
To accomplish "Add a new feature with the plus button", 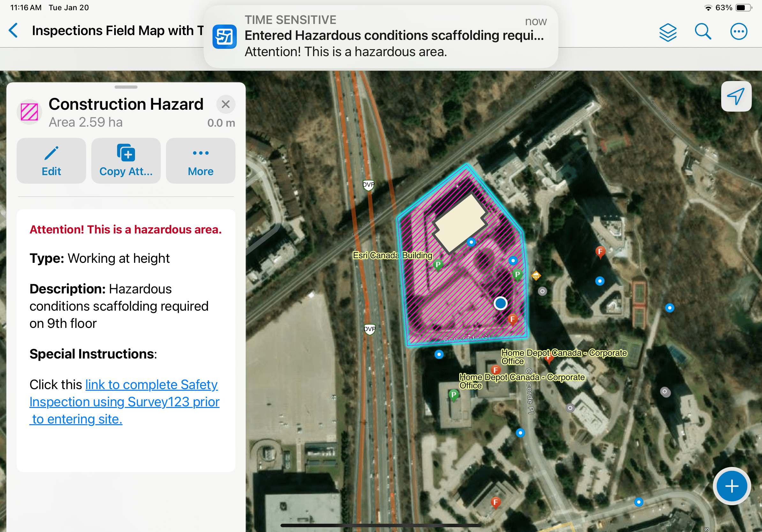I will [731, 486].
